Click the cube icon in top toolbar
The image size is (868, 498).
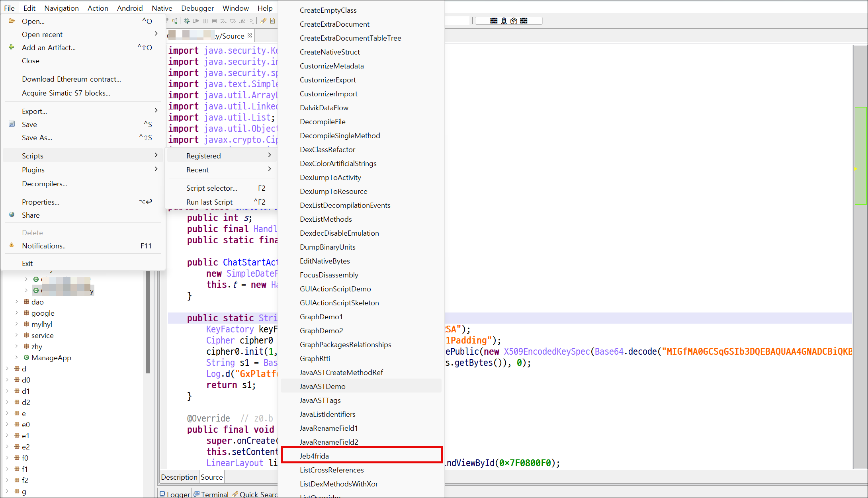(514, 21)
